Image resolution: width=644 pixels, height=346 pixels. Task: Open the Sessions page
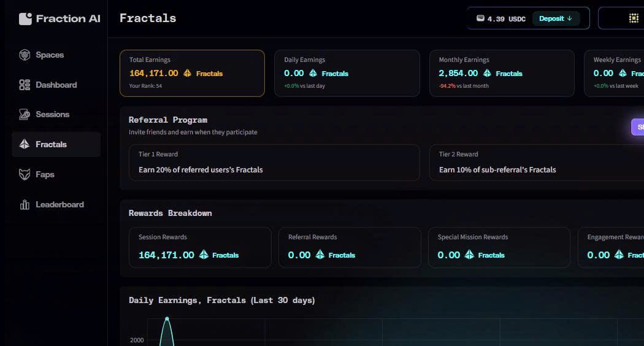(x=56, y=114)
